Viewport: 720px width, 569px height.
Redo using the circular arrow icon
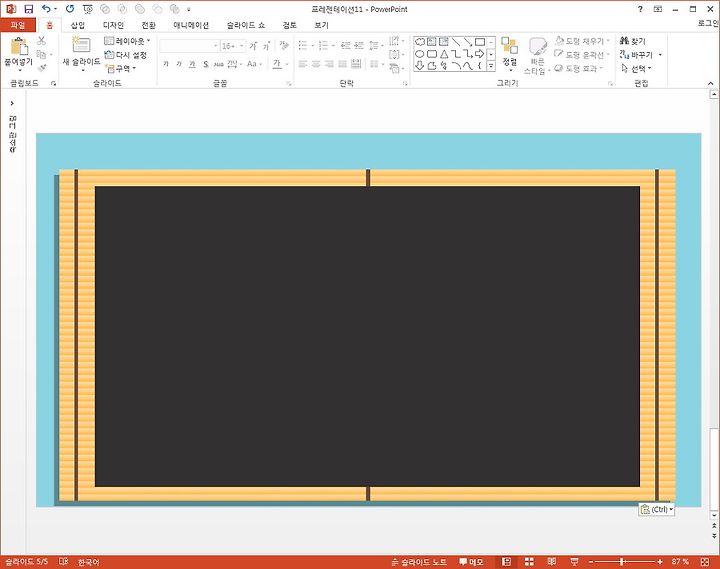coord(70,9)
